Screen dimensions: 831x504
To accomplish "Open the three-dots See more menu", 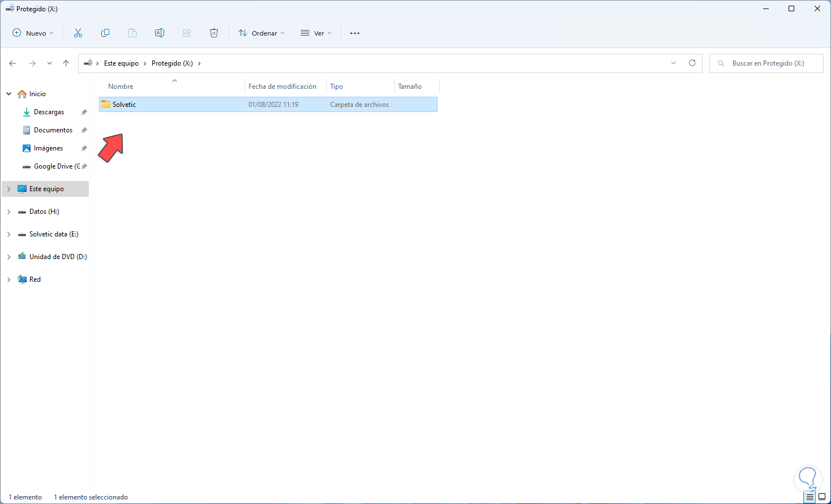I will pos(355,33).
